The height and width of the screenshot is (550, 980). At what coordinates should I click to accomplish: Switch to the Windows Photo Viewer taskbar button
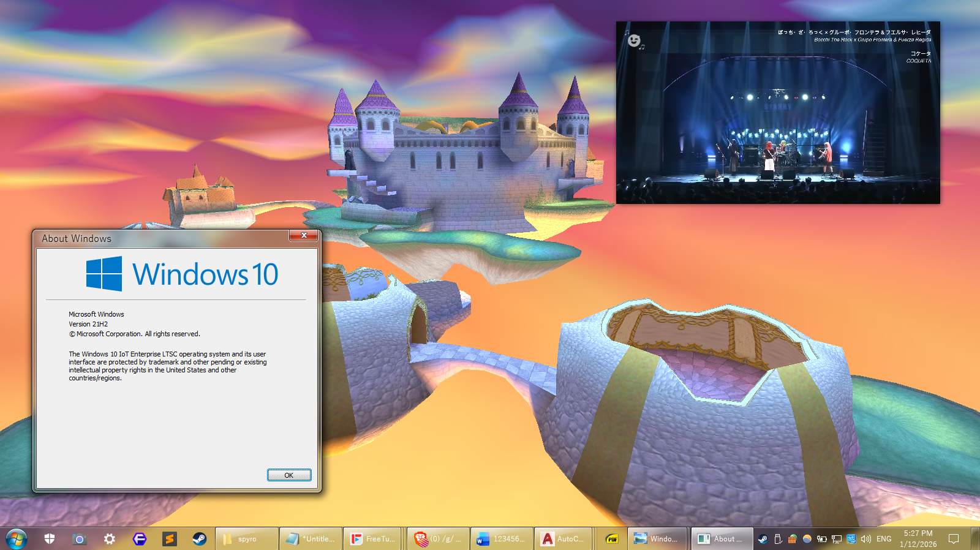658,539
